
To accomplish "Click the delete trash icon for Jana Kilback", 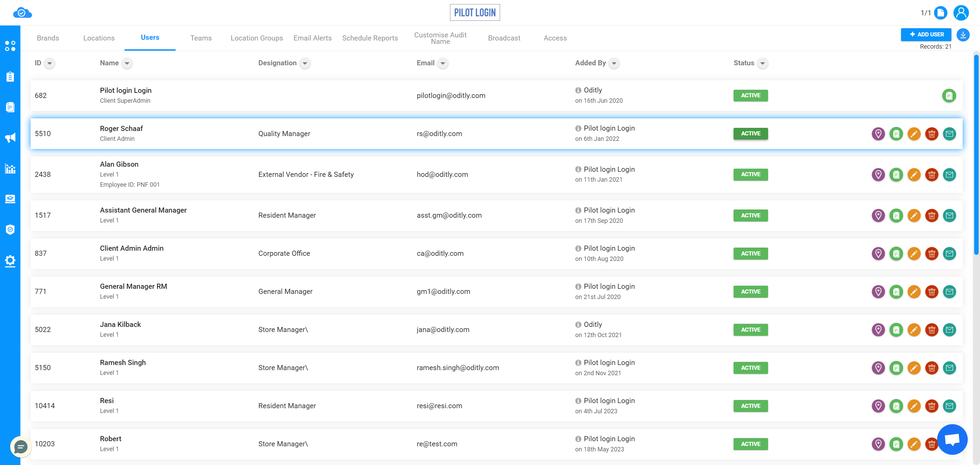I will [932, 329].
